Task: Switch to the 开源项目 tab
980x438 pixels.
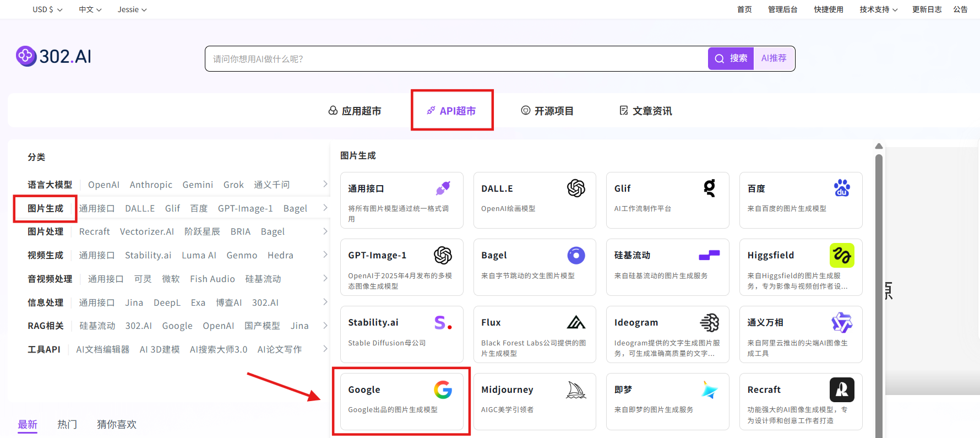Action: pos(547,111)
